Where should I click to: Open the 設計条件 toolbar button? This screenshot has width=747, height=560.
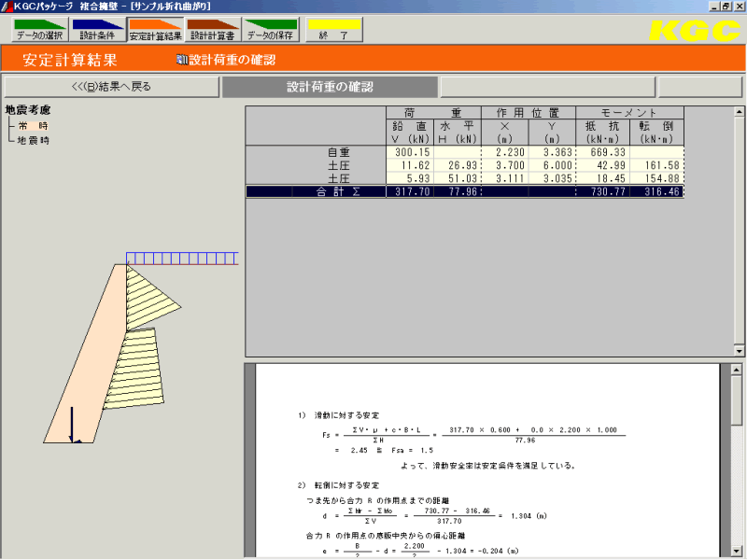pyautogui.click(x=97, y=31)
